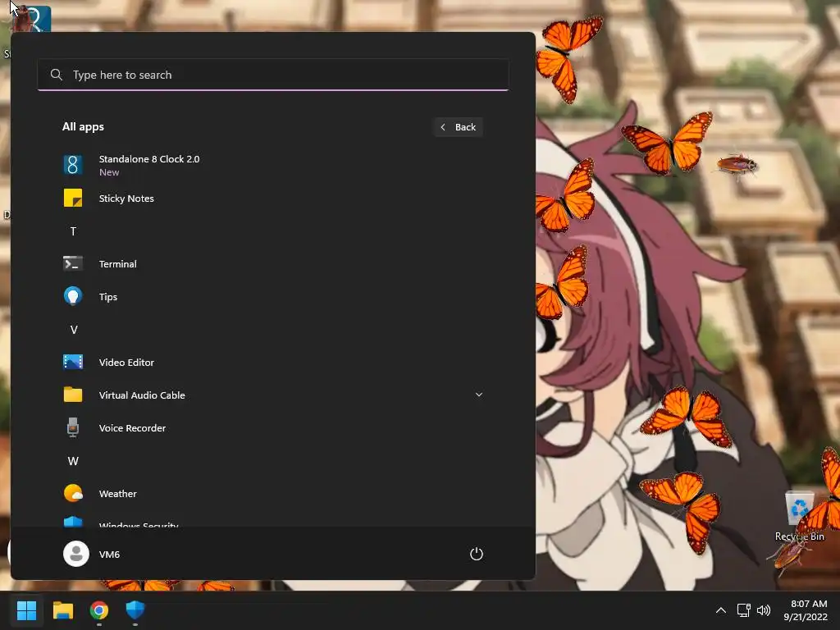Click the Weather app name
This screenshot has height=630, width=840.
tap(118, 494)
